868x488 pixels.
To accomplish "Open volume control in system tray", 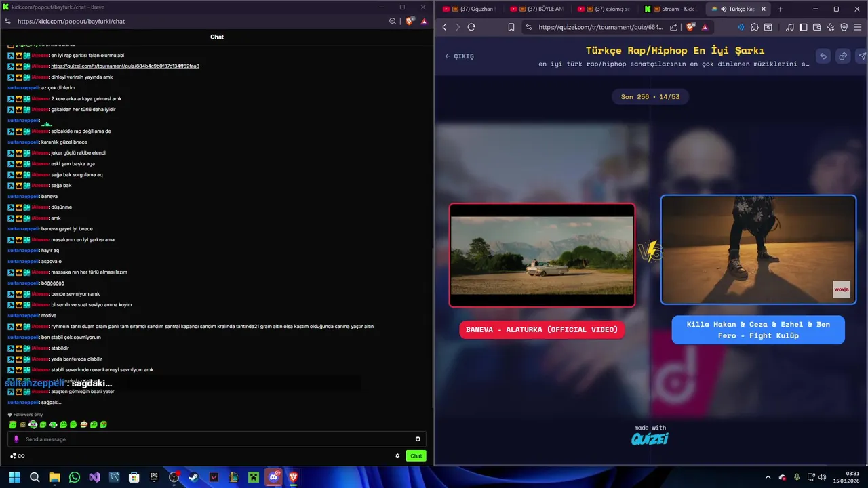I will 822,477.
